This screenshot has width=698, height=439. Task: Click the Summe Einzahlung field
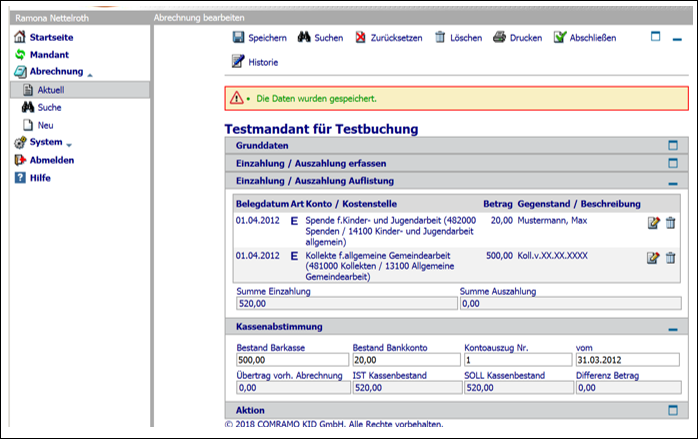click(347, 304)
